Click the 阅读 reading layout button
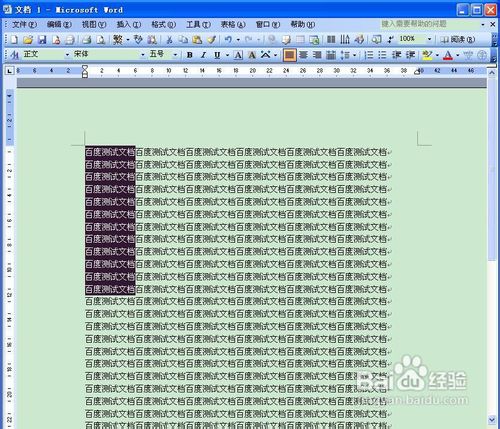This screenshot has width=500, height=429. [x=458, y=40]
